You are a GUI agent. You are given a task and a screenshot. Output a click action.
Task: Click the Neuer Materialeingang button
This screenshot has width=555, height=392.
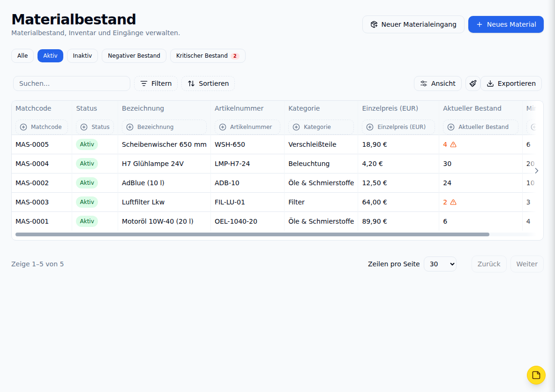(413, 24)
